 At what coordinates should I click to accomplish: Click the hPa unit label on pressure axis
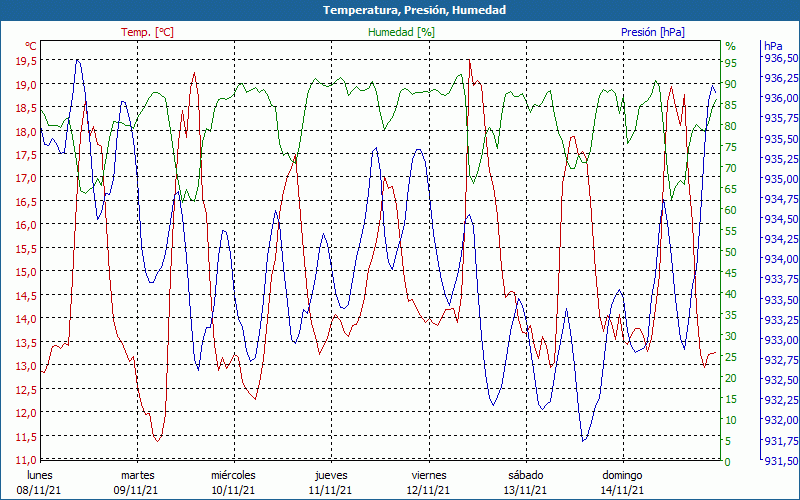[x=773, y=46]
